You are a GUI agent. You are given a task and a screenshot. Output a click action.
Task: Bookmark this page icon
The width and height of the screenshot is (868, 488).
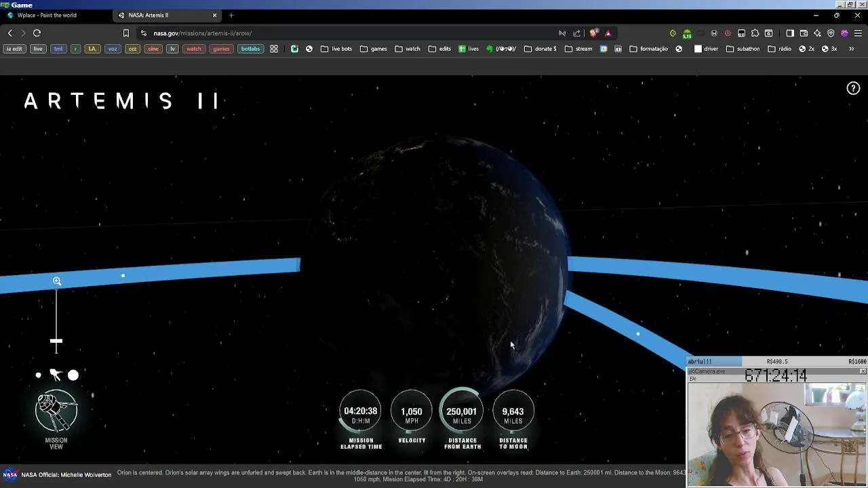[x=125, y=33]
